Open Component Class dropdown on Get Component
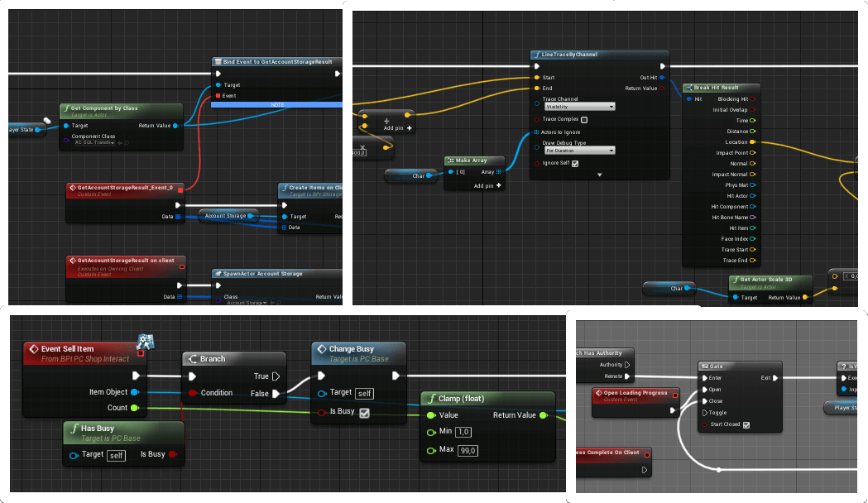Viewport: 868px width, 503px height. 94,143
